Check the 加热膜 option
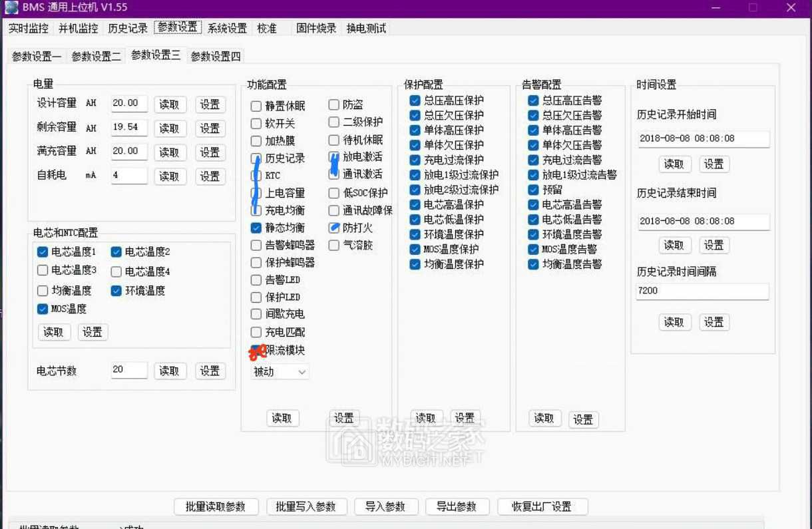 click(256, 141)
